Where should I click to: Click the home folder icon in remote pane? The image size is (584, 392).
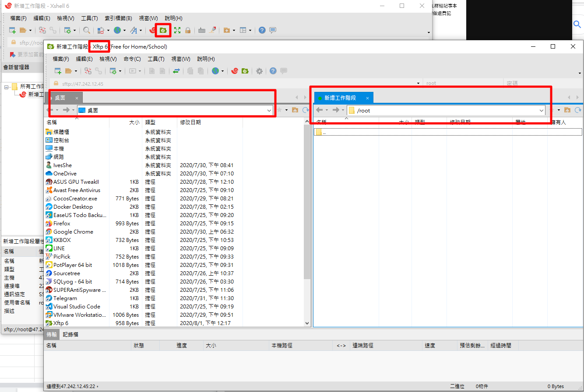click(x=567, y=110)
